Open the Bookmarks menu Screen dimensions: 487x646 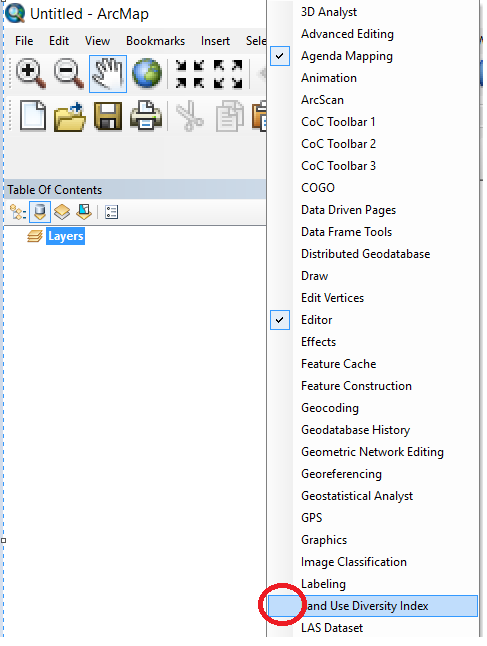pyautogui.click(x=155, y=41)
